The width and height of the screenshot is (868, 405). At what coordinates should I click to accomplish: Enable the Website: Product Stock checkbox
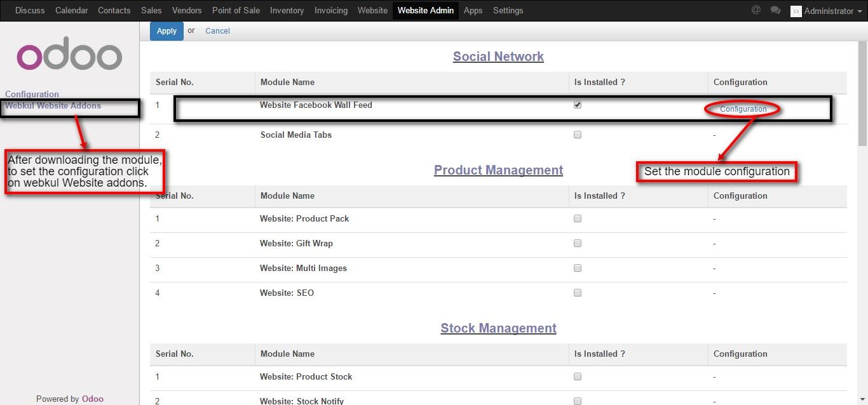[578, 376]
